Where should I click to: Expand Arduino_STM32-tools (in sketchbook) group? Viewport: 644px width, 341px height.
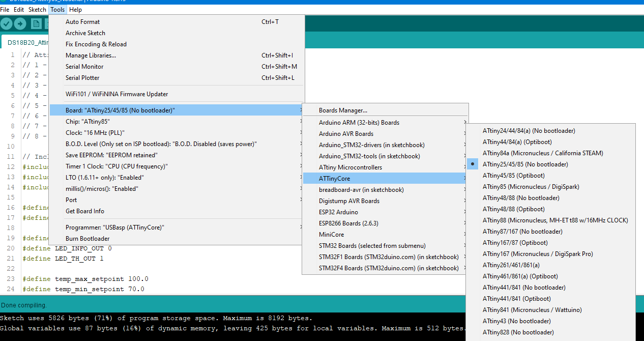385,156
